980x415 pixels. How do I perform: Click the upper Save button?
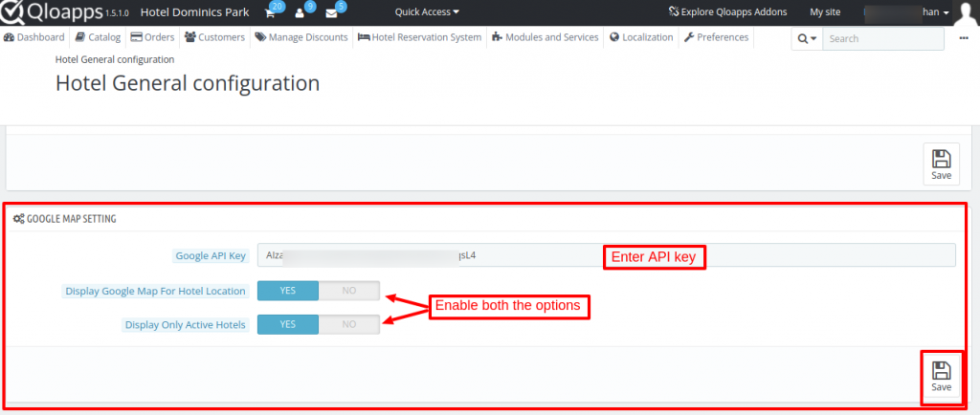pos(941,164)
